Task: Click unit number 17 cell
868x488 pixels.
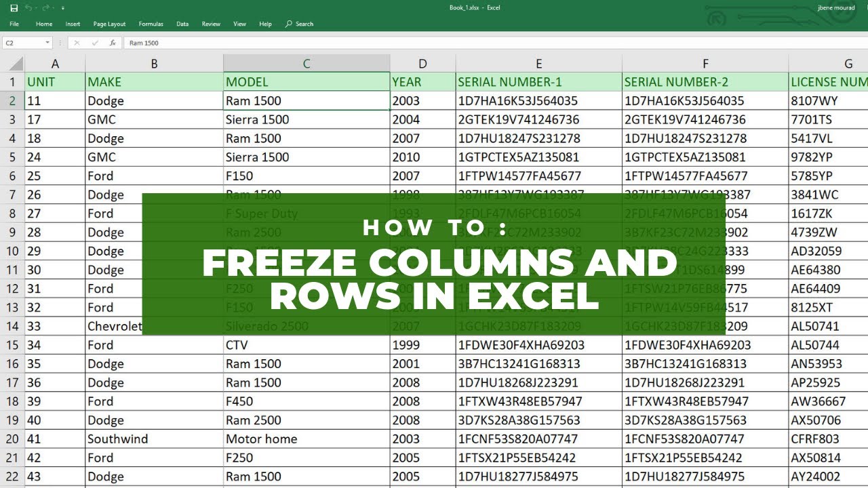Action: coord(55,119)
